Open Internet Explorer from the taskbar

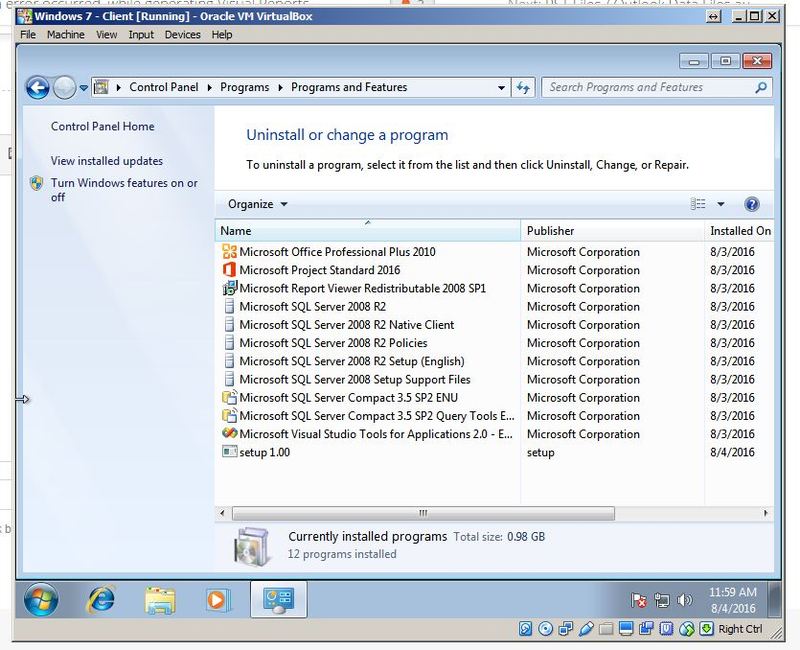(x=101, y=599)
